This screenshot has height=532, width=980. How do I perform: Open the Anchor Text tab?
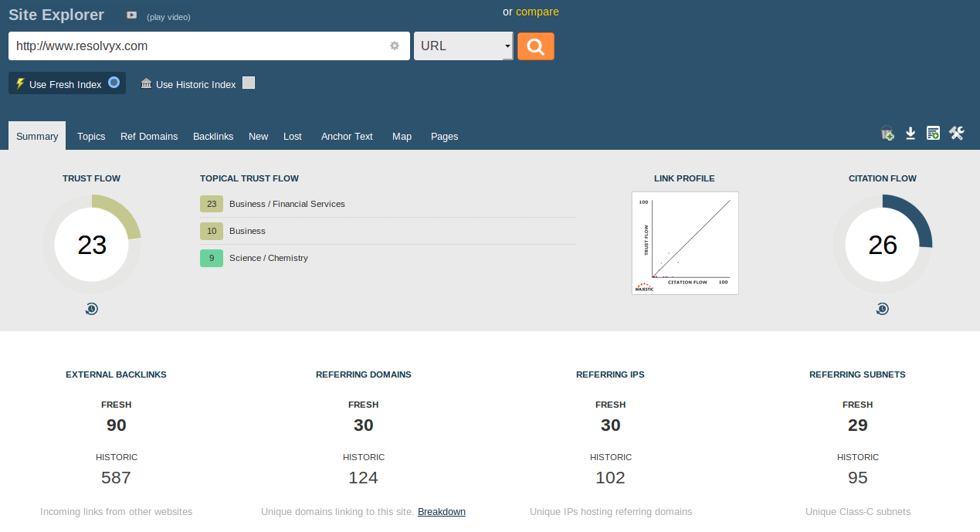pyautogui.click(x=347, y=136)
